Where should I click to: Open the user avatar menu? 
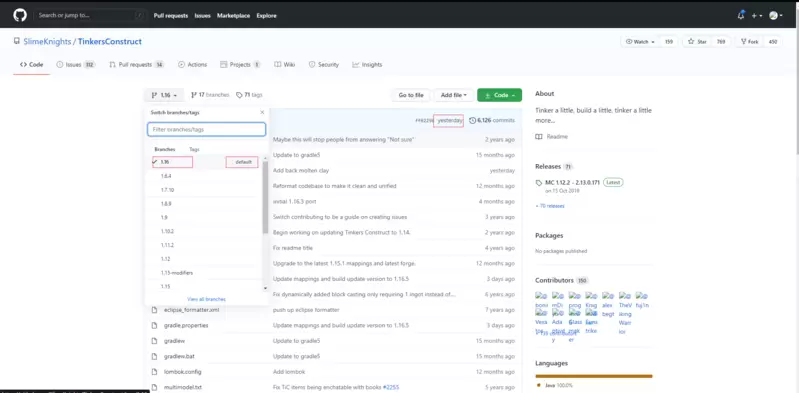(775, 16)
